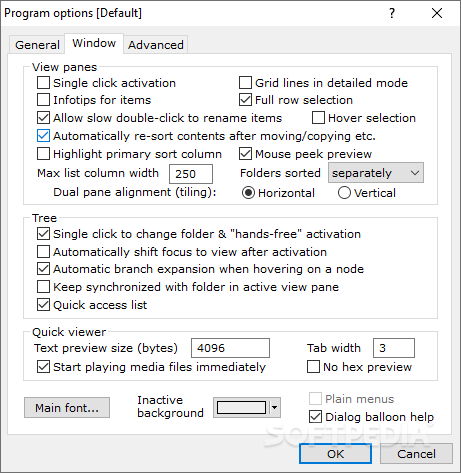This screenshot has width=461, height=473.
Task: Confirm settings with the OK button
Action: coord(335,454)
